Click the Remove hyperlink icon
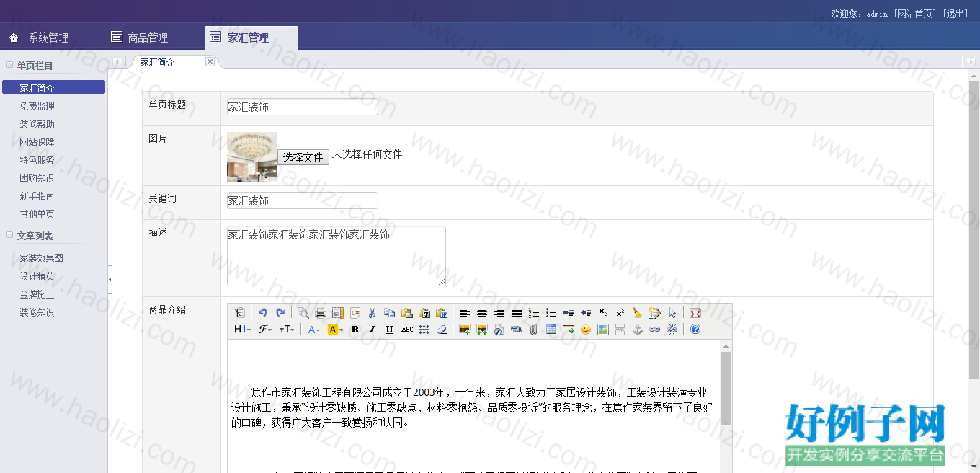Viewport: 980px width, 473px height. click(672, 330)
